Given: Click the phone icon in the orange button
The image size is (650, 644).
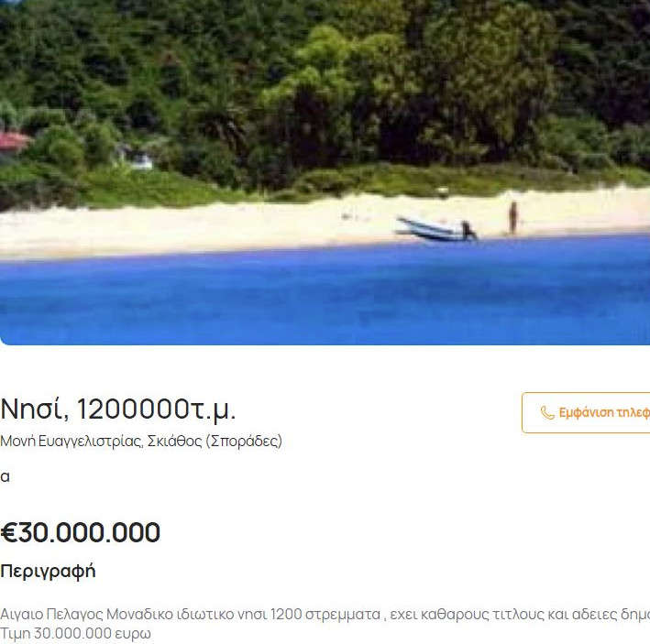Looking at the screenshot, I should (x=547, y=413).
